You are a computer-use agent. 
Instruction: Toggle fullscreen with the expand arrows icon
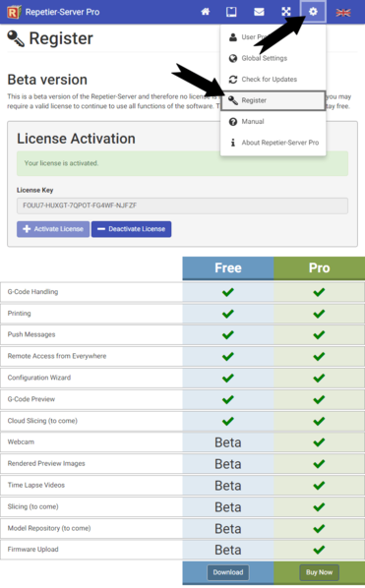(286, 12)
